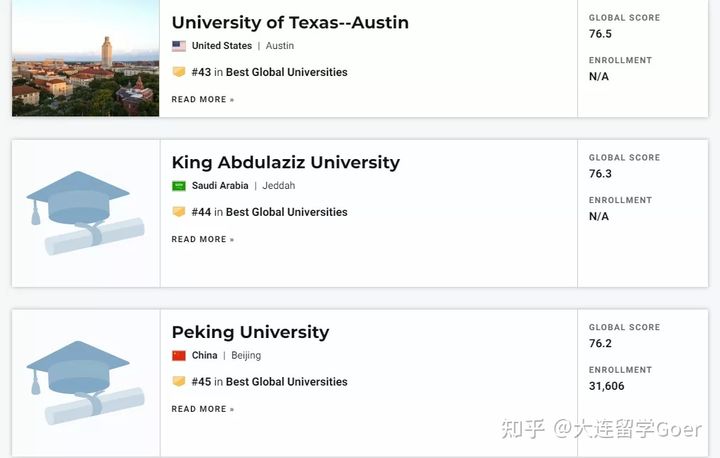Open University of Texas--Austin title link

pos(290,23)
